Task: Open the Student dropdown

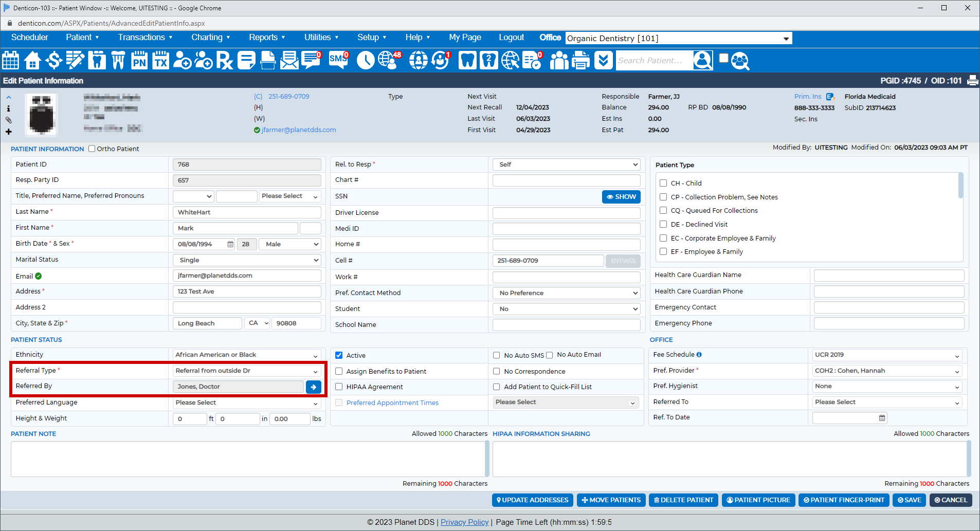Action: (x=566, y=309)
